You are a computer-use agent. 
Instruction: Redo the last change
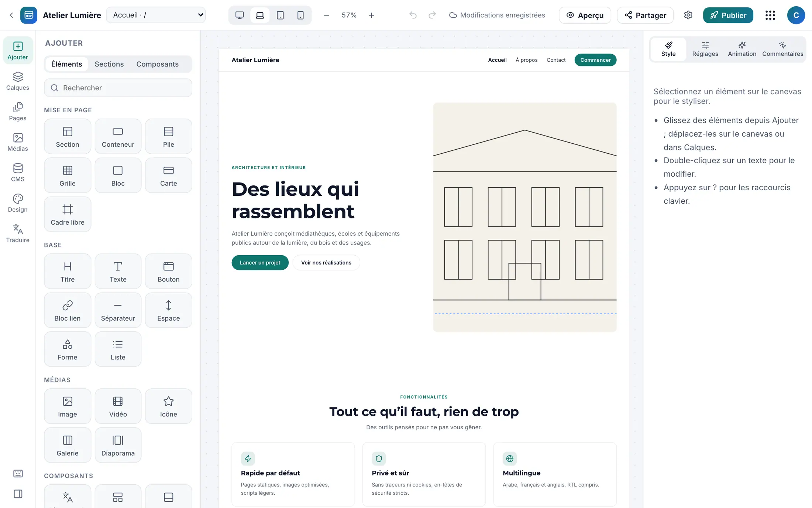tap(432, 15)
